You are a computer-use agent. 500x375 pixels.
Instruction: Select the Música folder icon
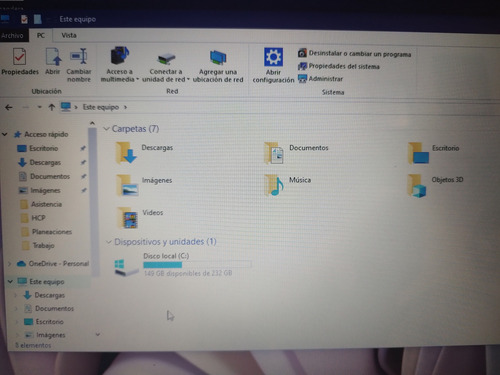(274, 185)
